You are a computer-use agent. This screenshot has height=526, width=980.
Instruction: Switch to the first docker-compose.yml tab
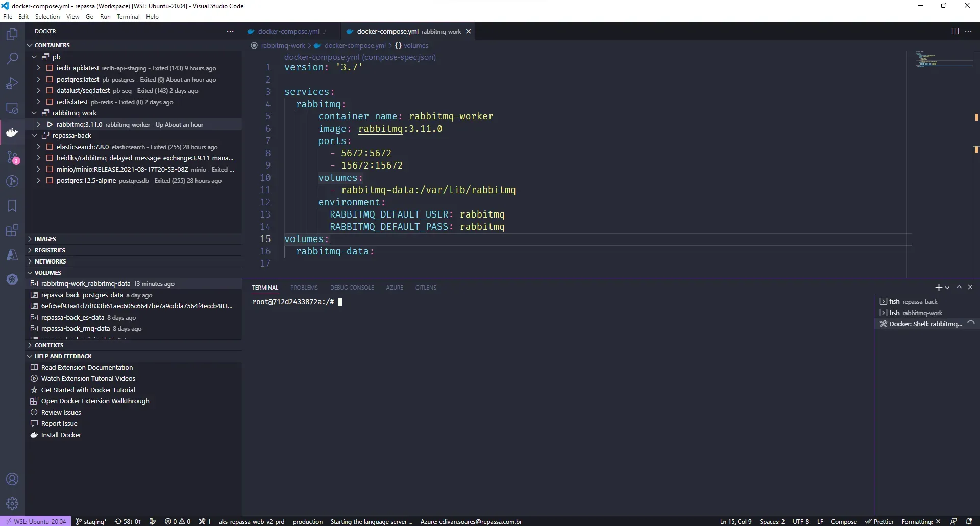click(x=290, y=31)
